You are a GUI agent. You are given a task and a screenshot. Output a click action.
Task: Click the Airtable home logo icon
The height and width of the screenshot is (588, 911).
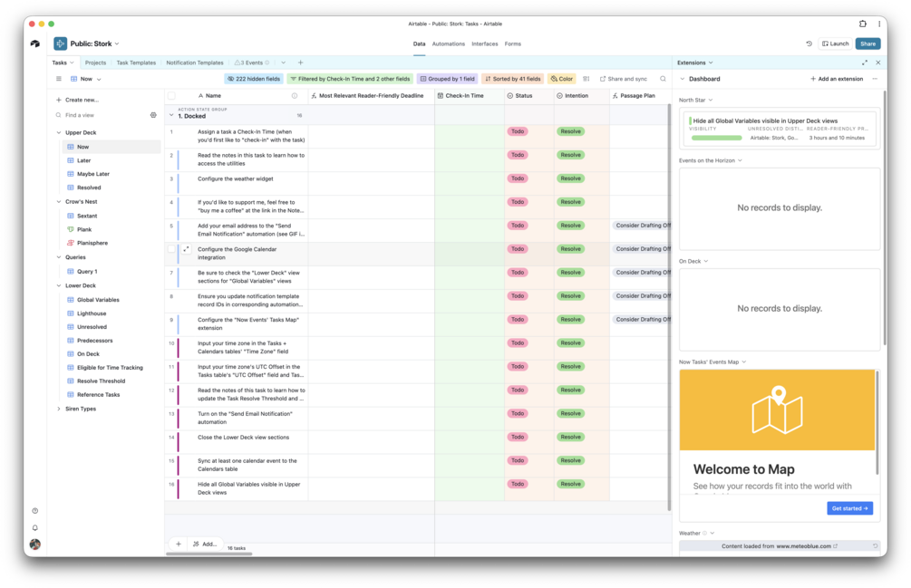tap(34, 43)
